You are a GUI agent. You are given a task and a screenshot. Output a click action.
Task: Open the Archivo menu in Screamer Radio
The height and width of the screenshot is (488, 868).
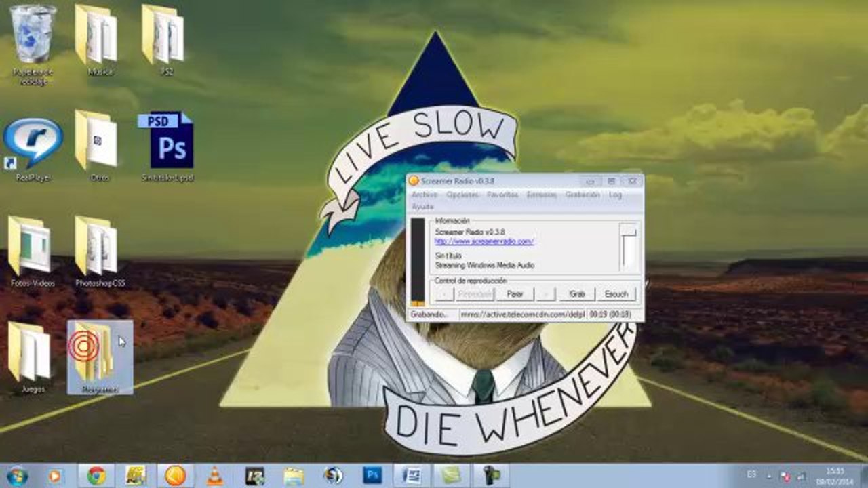(x=425, y=195)
